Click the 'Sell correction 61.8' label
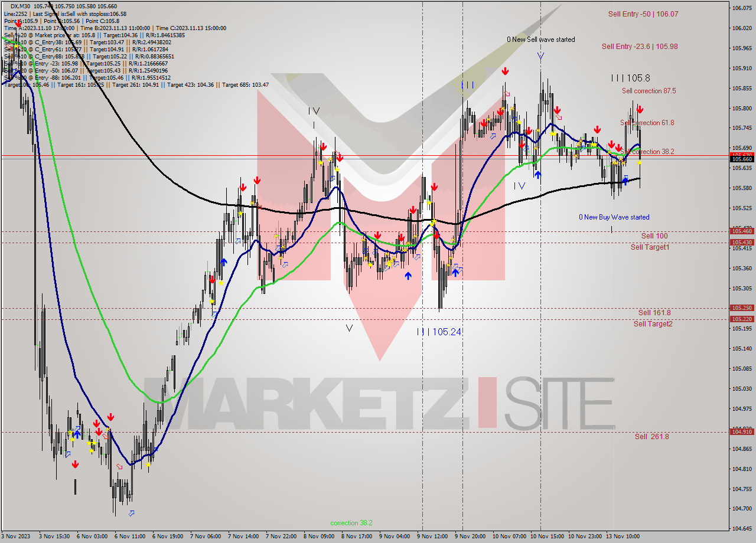This screenshot has width=756, height=543. coord(647,123)
